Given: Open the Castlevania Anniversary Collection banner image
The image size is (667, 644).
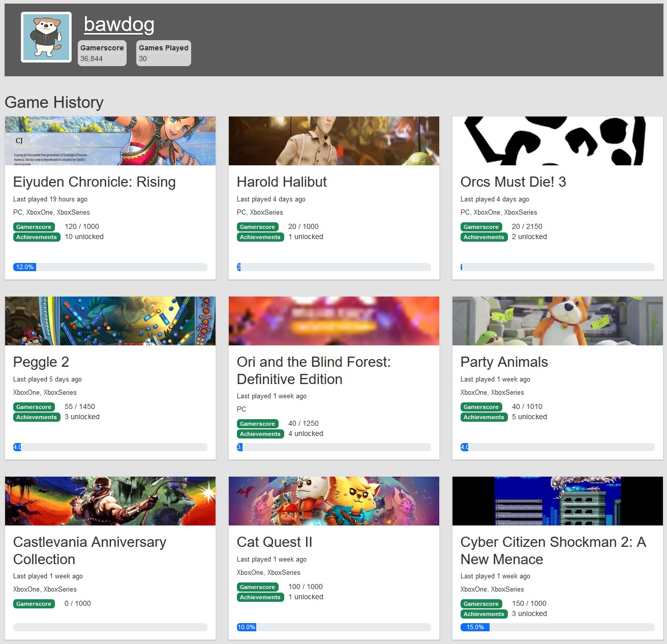Looking at the screenshot, I should tap(110, 501).
